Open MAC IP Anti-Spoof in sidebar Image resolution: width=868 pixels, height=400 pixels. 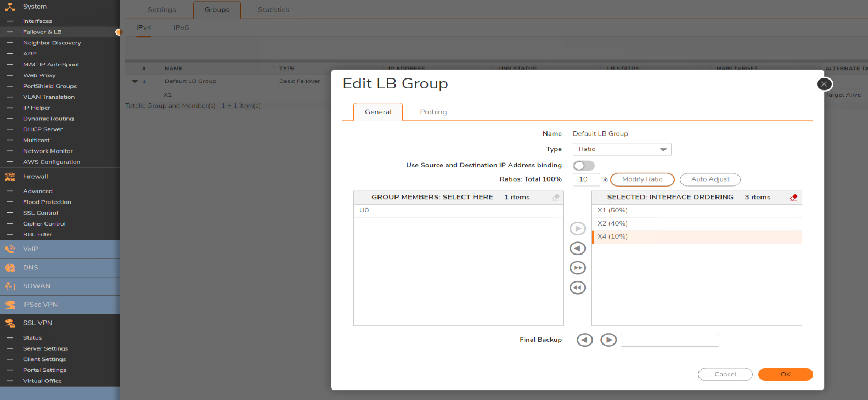coord(51,65)
